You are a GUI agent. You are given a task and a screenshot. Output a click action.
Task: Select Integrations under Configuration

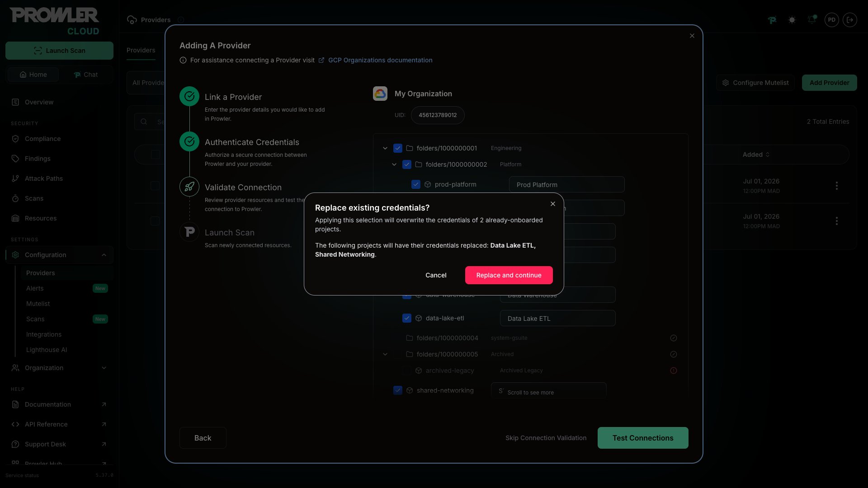(67, 334)
